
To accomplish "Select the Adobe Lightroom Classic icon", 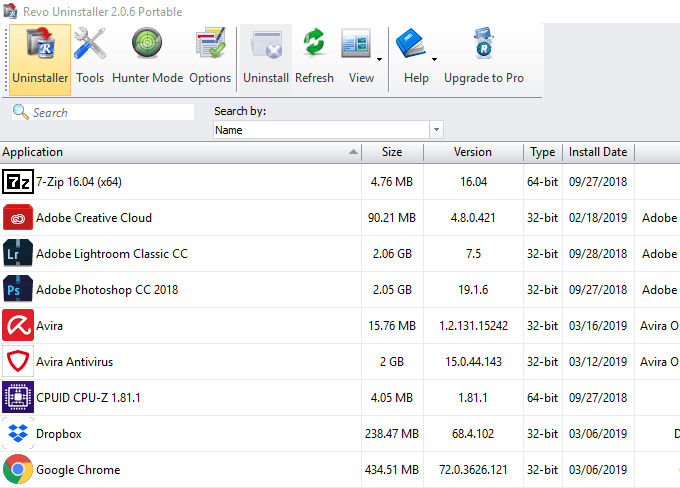I will pyautogui.click(x=18, y=253).
